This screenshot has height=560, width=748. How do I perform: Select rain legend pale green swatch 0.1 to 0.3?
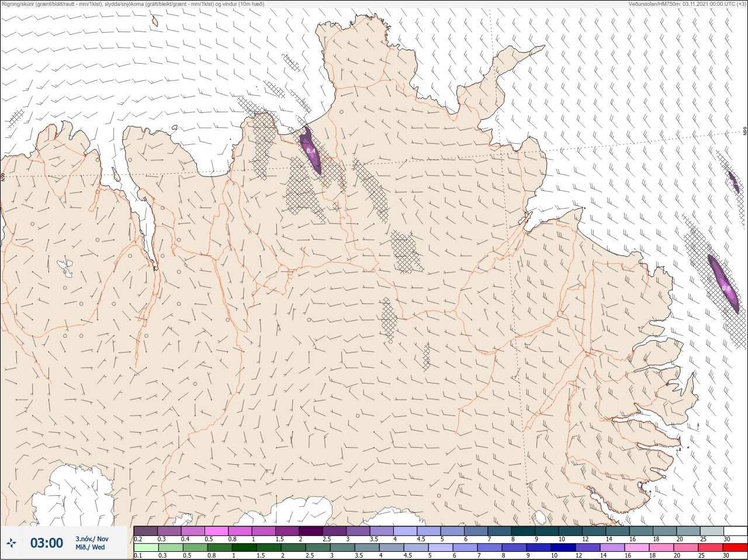point(146,548)
